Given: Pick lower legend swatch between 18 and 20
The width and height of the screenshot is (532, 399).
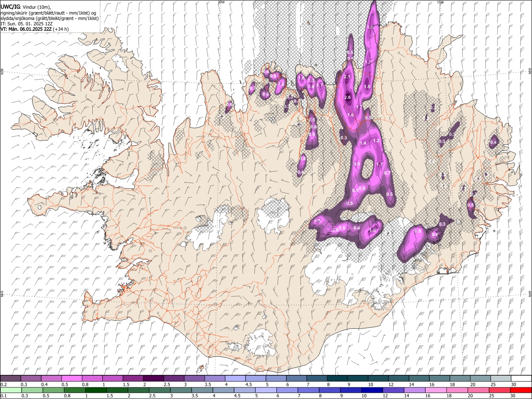Looking at the screenshot, I should pyautogui.click(x=457, y=390).
